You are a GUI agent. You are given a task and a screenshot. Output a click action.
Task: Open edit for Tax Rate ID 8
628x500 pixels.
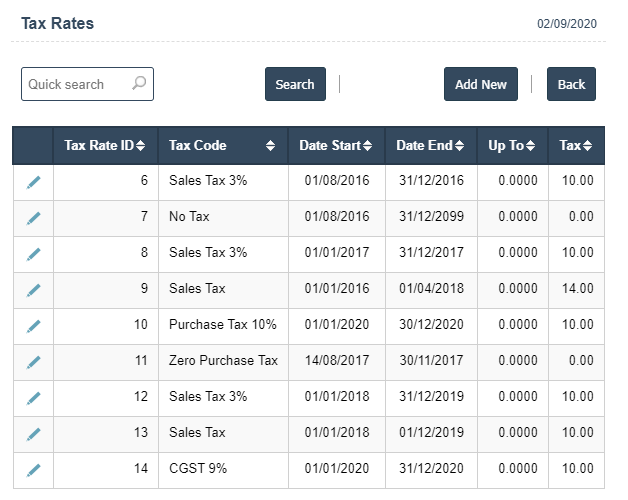pos(33,254)
